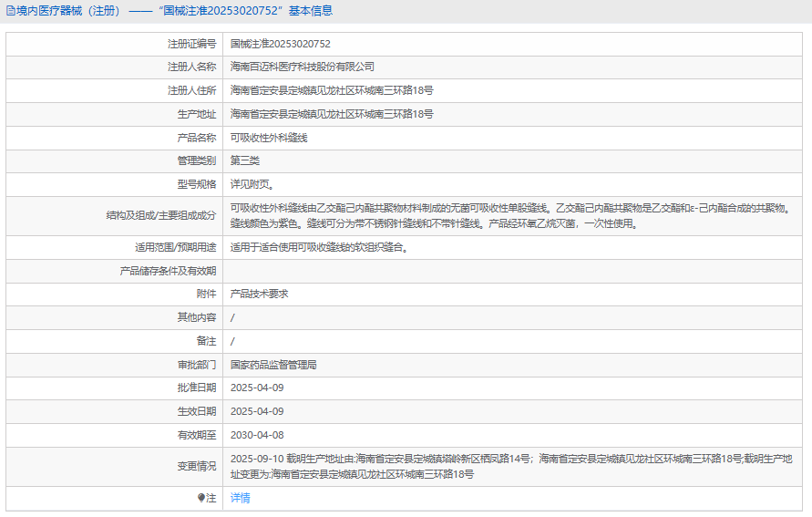This screenshot has height=517, width=812.
Task: Click the 产品技术要求 attachment entry
Action: (259, 294)
